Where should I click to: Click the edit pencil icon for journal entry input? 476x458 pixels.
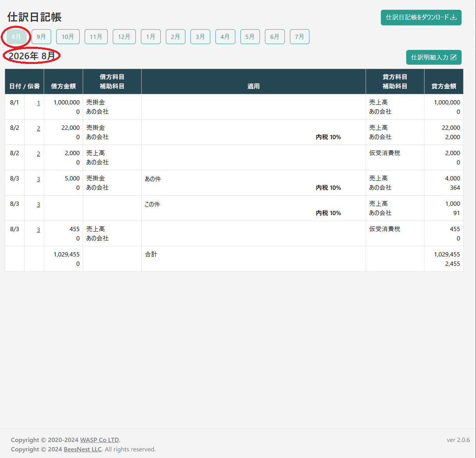click(x=453, y=57)
